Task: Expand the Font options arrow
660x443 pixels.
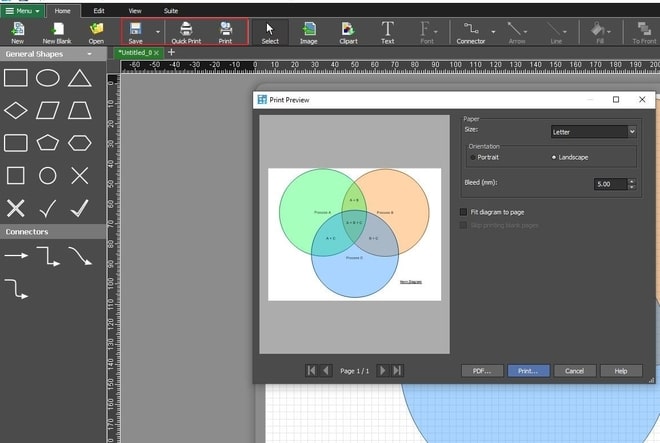Action: click(436, 32)
